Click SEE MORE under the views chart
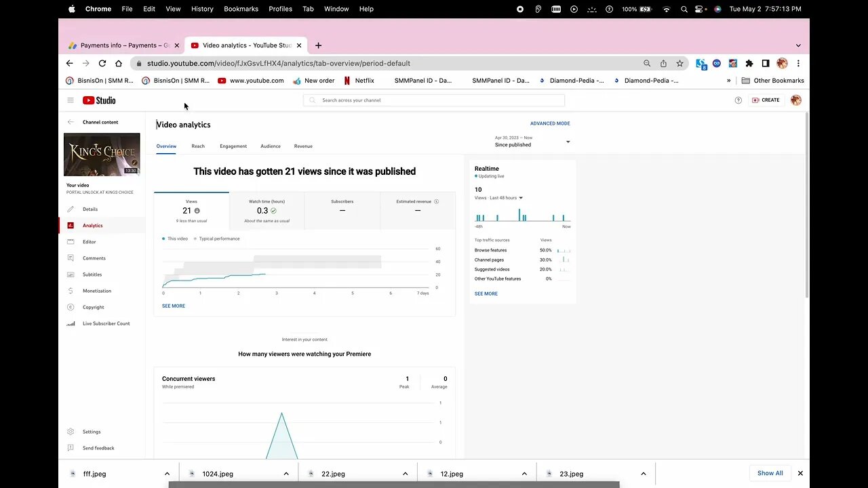 174,306
